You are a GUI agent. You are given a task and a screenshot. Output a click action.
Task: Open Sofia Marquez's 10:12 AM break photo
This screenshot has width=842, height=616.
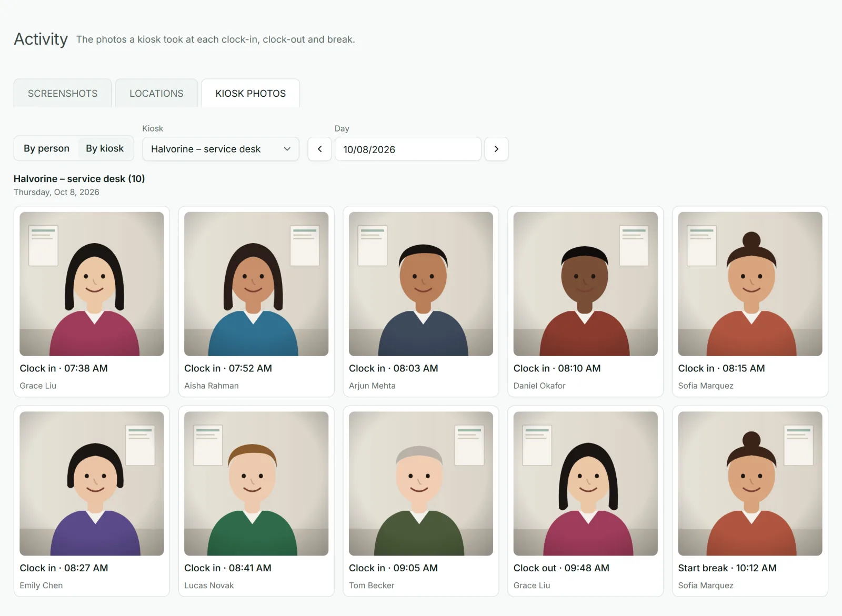750,483
